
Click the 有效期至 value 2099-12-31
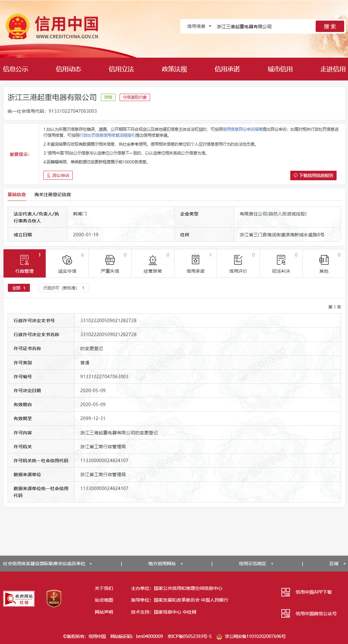click(x=93, y=418)
